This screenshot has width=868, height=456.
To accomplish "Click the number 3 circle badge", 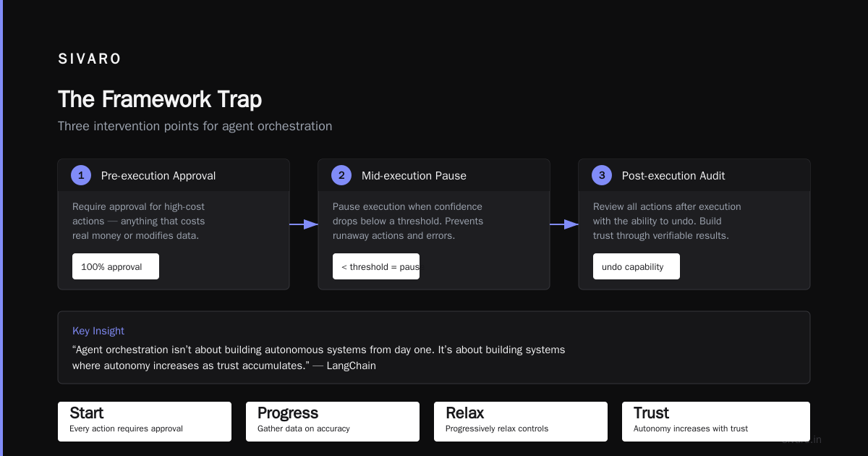I will click(x=602, y=175).
